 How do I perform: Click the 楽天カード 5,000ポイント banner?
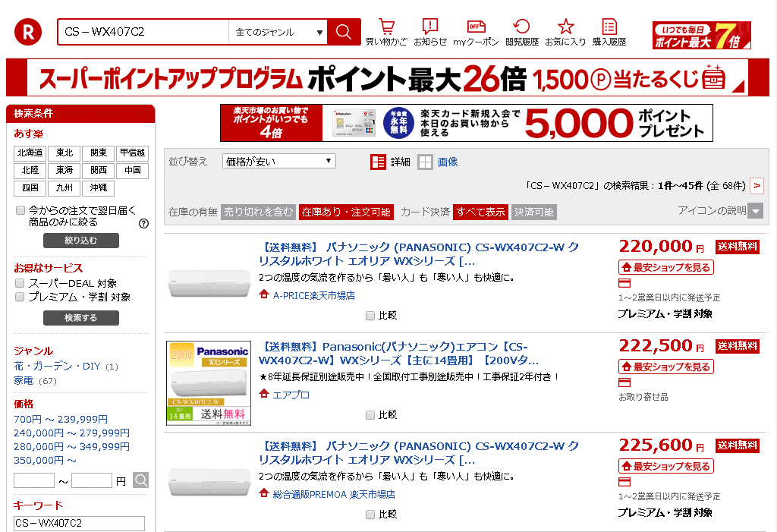coord(467,123)
